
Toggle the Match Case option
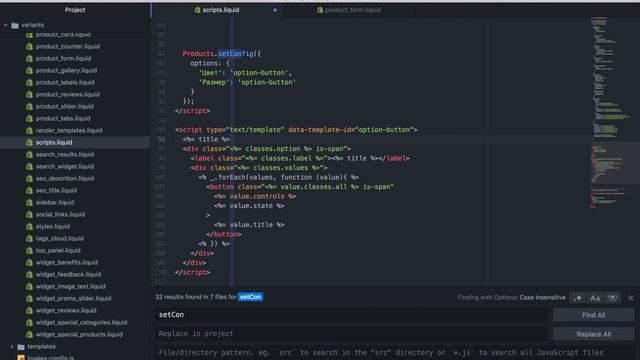[x=595, y=298]
